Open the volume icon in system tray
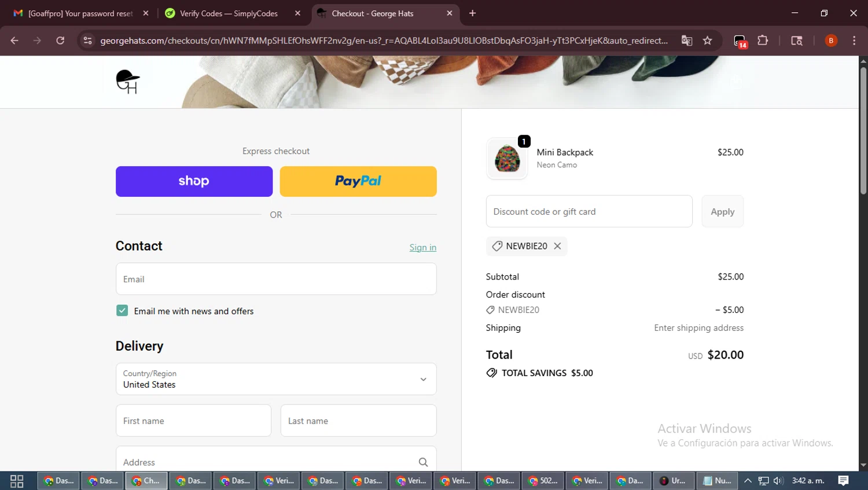 coord(778,481)
